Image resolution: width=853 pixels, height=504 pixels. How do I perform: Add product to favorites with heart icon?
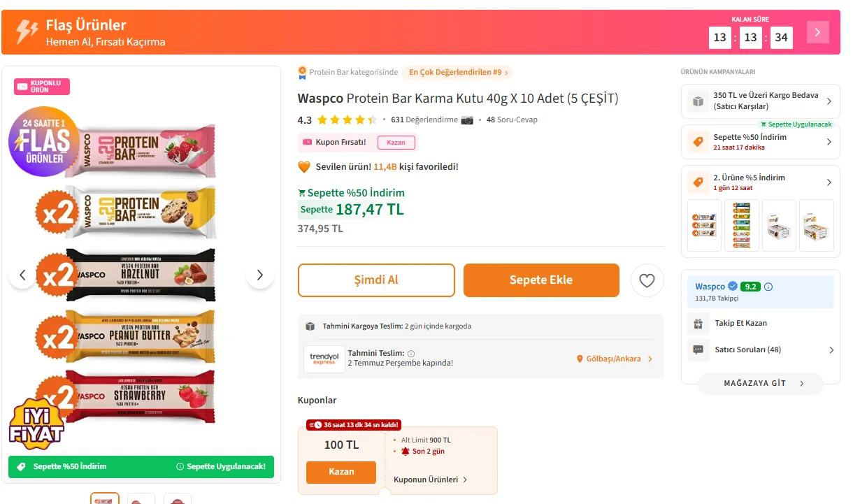(647, 280)
